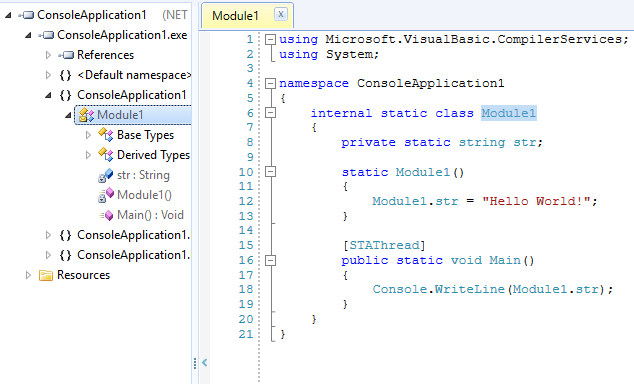Select the str : String field icon
634x384 pixels.
106,175
